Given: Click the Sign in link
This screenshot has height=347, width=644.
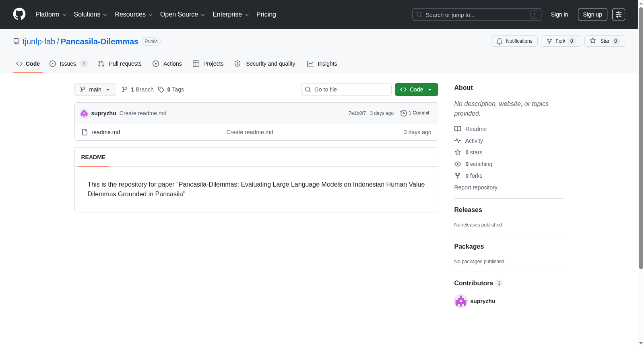Looking at the screenshot, I should click(x=559, y=15).
